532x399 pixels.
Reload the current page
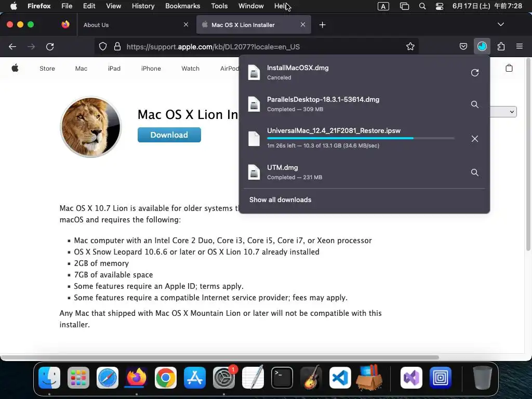coord(50,46)
